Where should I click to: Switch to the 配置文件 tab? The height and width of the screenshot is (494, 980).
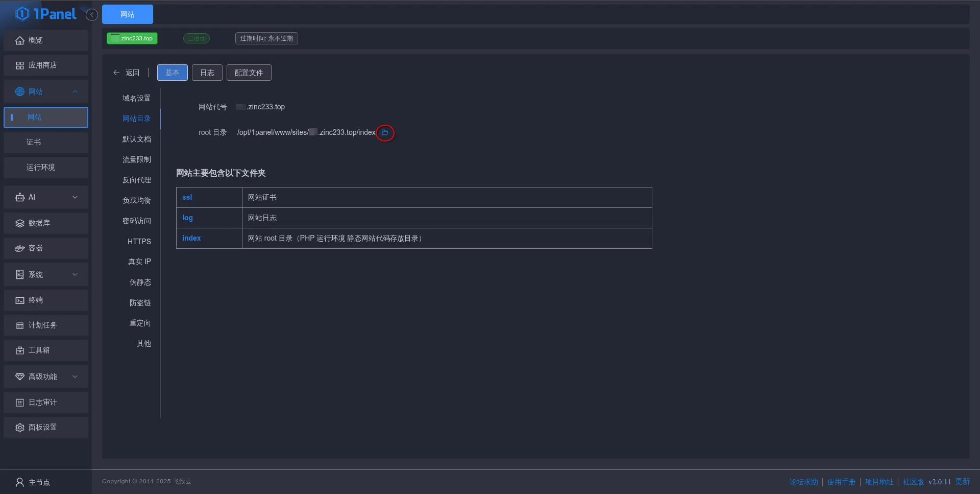[249, 73]
